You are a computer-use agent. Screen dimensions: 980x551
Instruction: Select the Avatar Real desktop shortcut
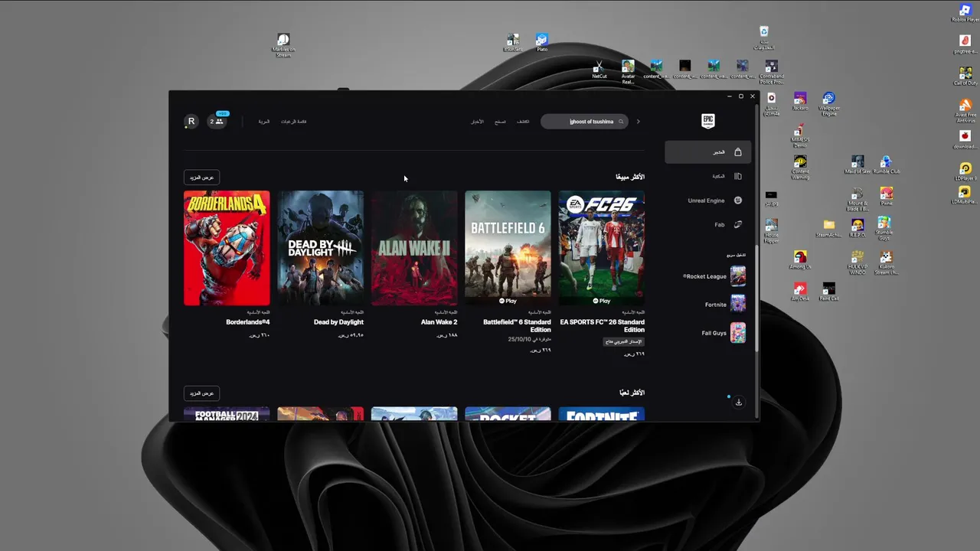coord(628,73)
